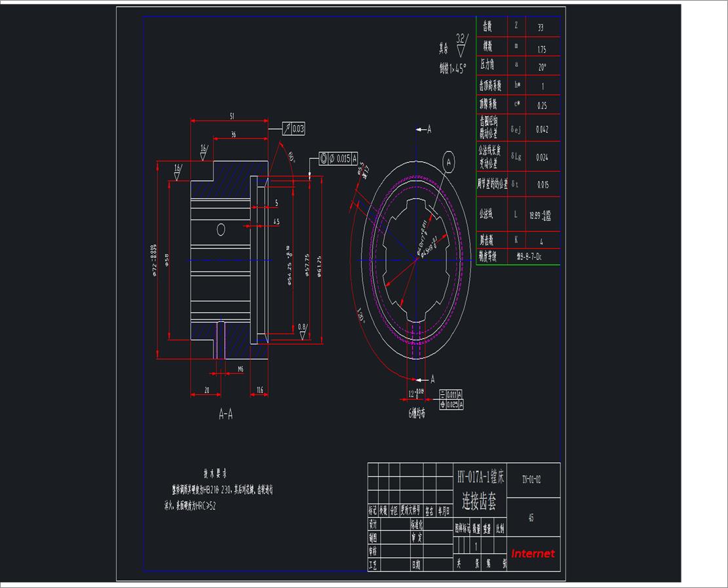Viewport: 728px width, 588px height.
Task: Select the concentricity 0.015 A tolerance frame
Action: pos(339,159)
